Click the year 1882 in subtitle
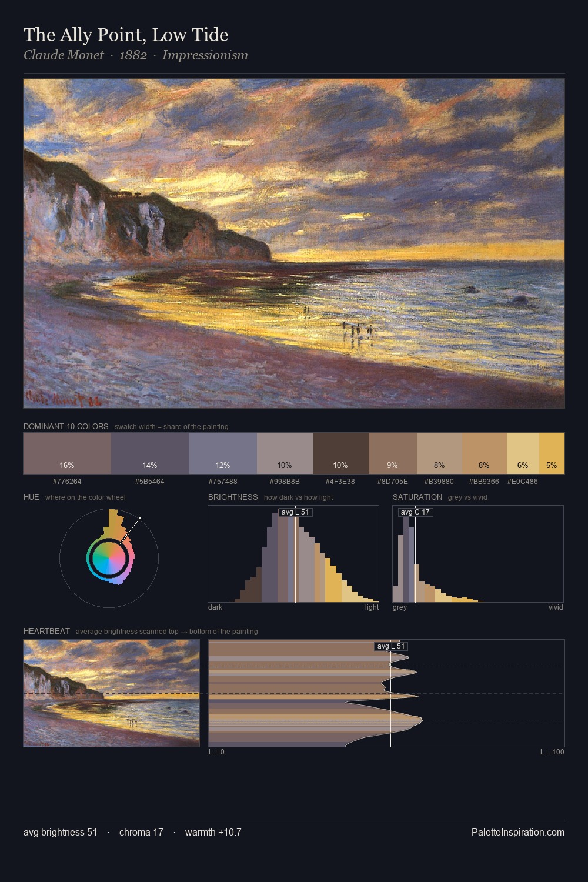588x882 pixels. [x=133, y=55]
